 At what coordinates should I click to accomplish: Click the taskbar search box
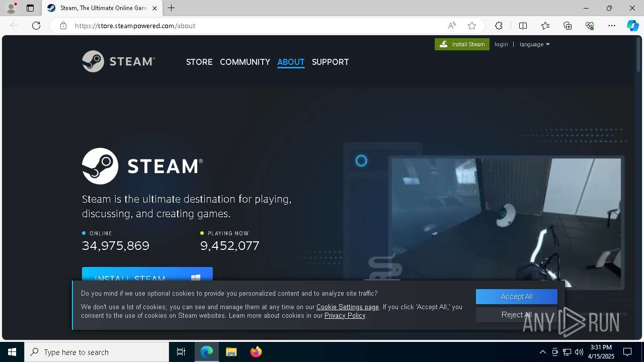point(97,352)
